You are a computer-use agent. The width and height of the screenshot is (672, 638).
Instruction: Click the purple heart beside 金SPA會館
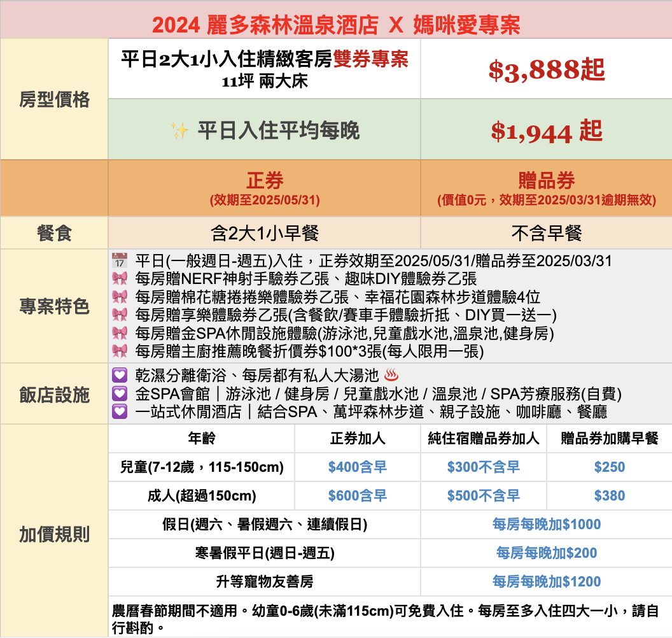pos(119,394)
